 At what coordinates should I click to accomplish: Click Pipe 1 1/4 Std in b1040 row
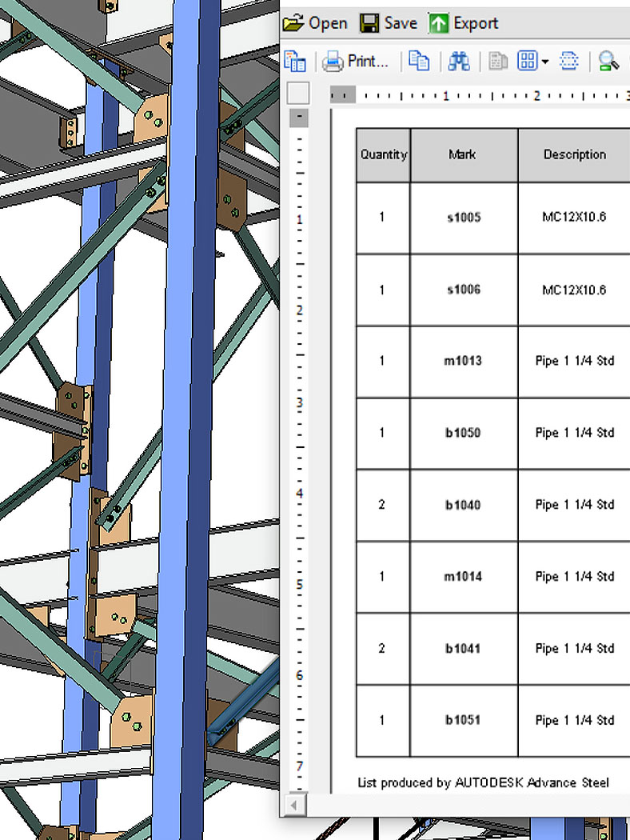tap(574, 505)
